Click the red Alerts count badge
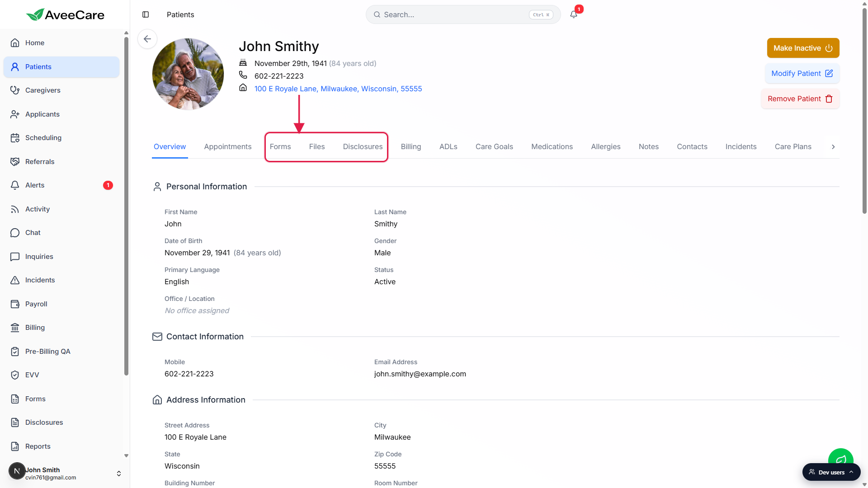 (x=108, y=185)
